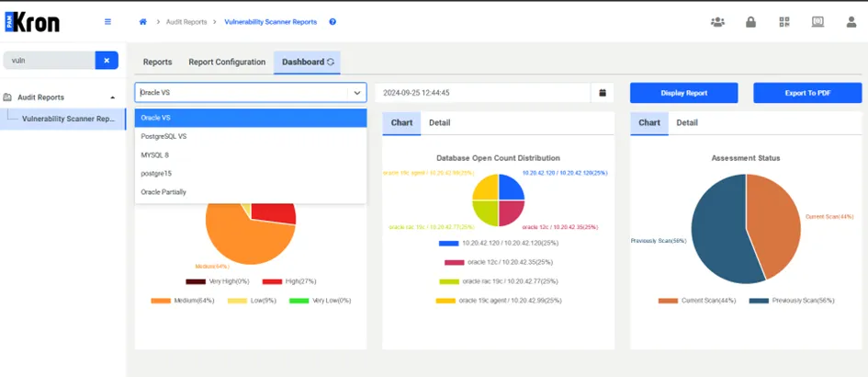Viewport: 868px width, 377px height.
Task: Click the lime quarter of database pie
Action: click(x=486, y=213)
